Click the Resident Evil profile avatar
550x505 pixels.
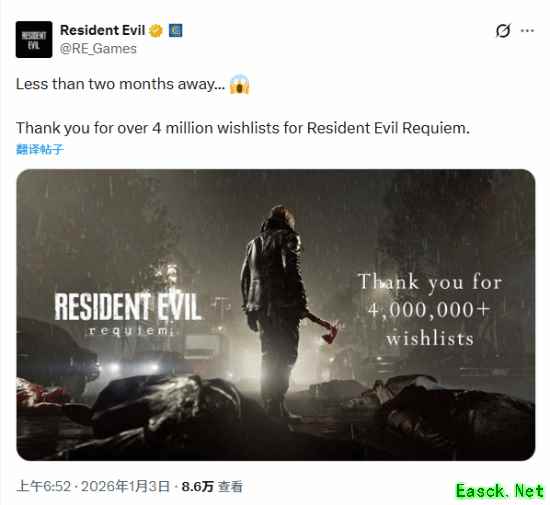[x=34, y=40]
